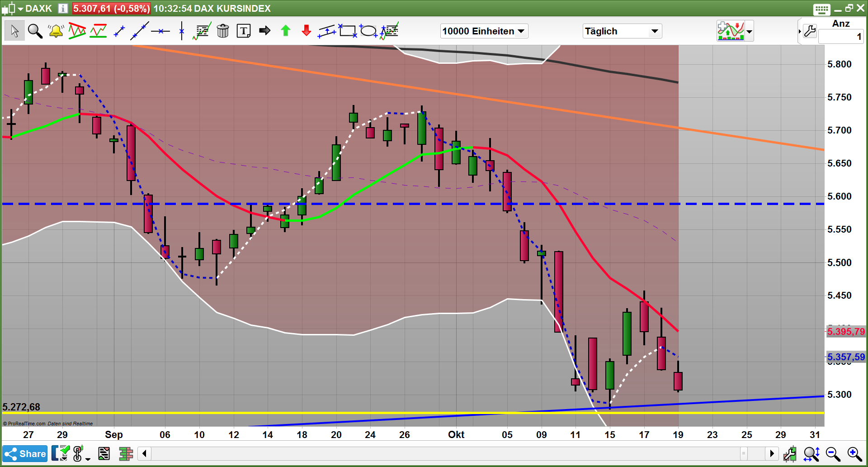Click the candle price scale adjustment icon

point(790,453)
